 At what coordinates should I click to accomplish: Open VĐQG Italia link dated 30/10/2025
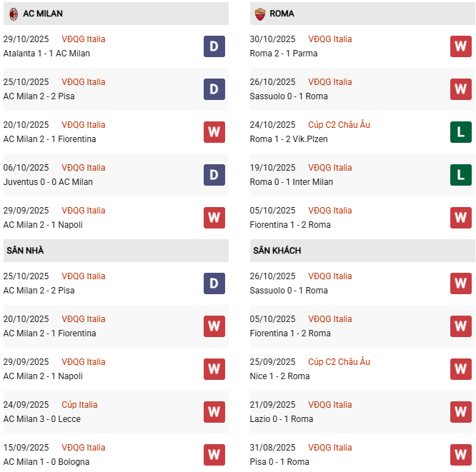point(329,39)
